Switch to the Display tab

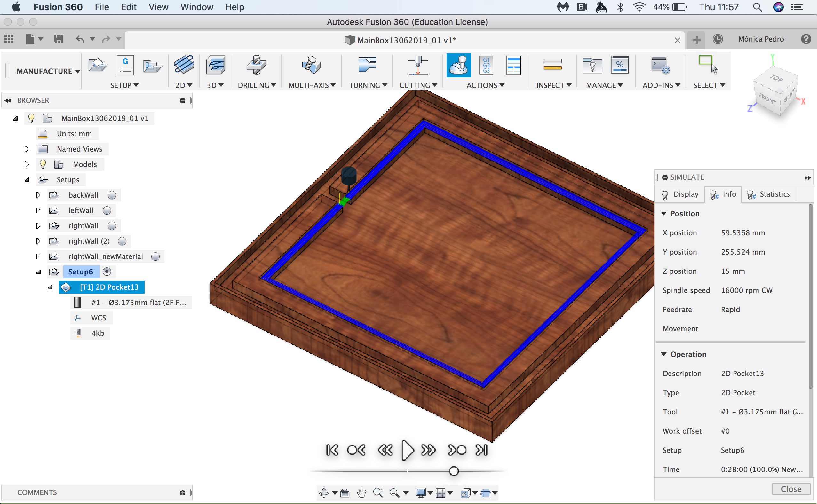[680, 194]
